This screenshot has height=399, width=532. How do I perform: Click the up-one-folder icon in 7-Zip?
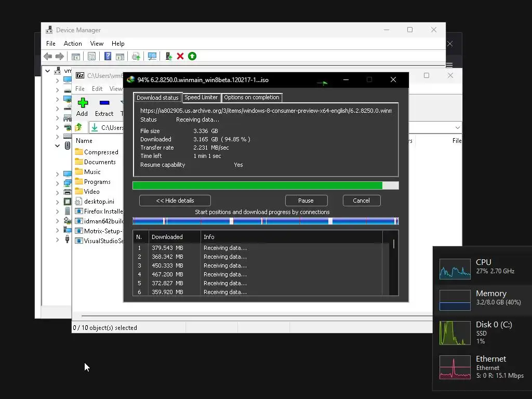tap(78, 127)
